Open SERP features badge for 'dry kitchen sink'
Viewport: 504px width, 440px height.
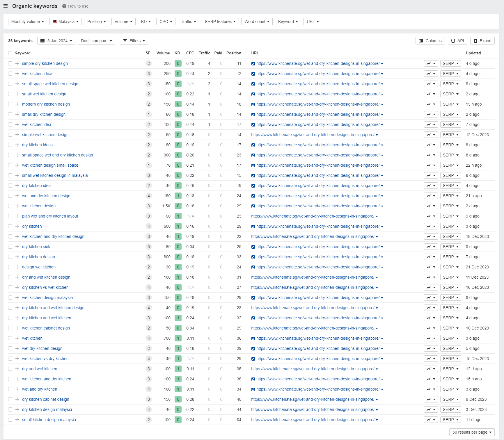coord(149,247)
